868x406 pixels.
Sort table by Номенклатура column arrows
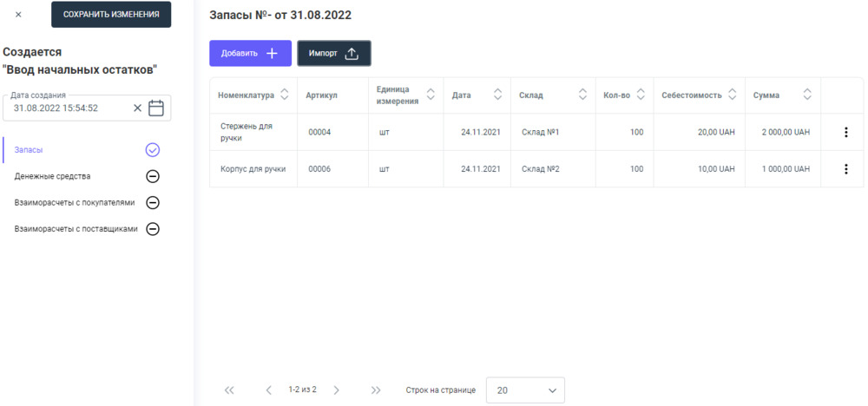click(x=285, y=95)
